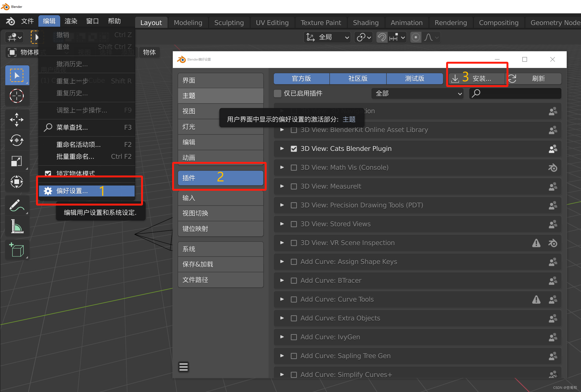This screenshot has width=581, height=392.
Task: Check the 仅已启用插件 checkbox
Action: (x=278, y=93)
